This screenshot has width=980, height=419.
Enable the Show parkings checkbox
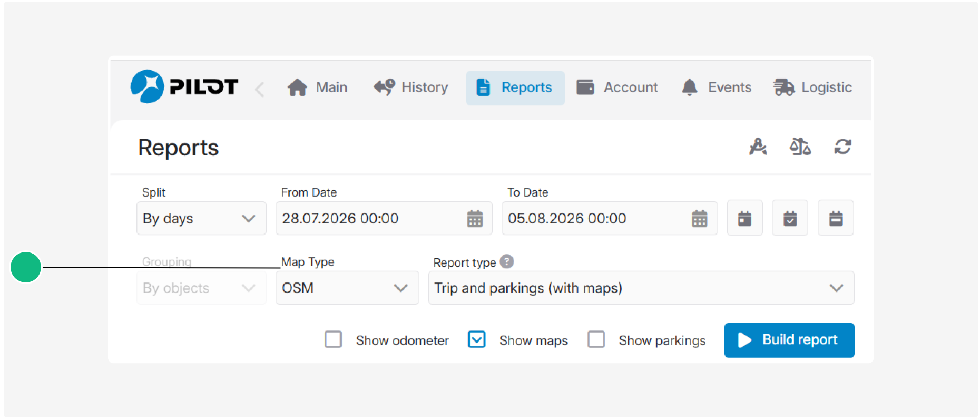(x=596, y=339)
